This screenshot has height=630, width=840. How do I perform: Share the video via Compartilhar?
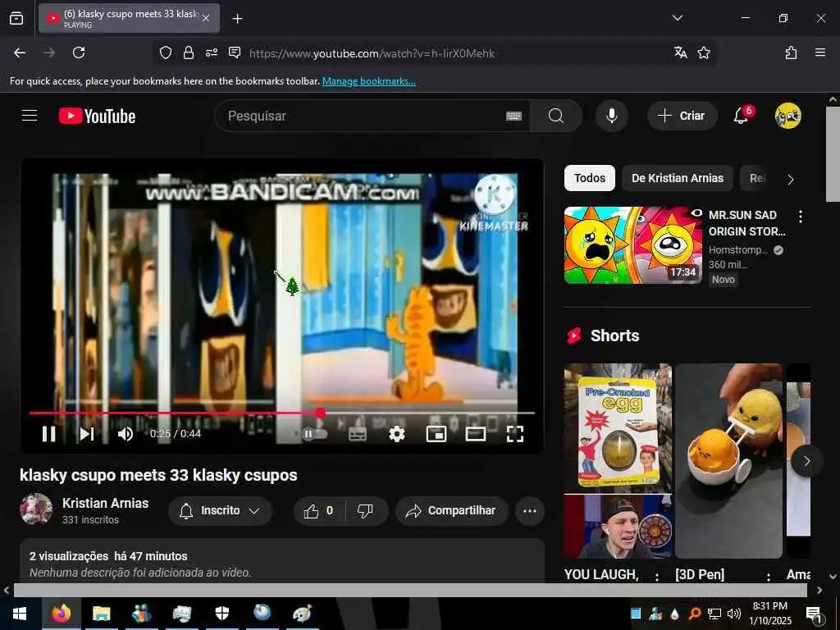tap(451, 511)
